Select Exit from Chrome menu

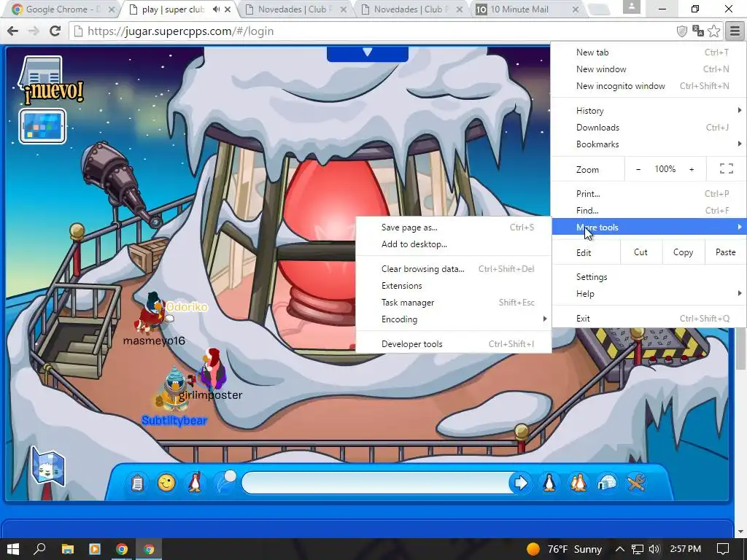click(x=649, y=319)
